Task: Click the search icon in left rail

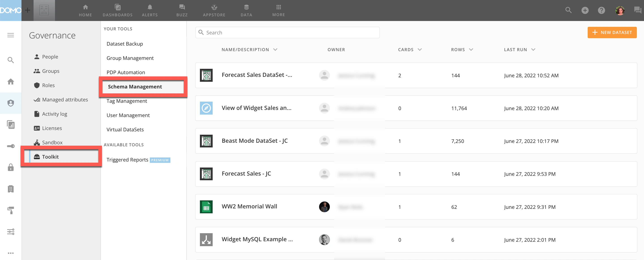Action: pos(11,60)
